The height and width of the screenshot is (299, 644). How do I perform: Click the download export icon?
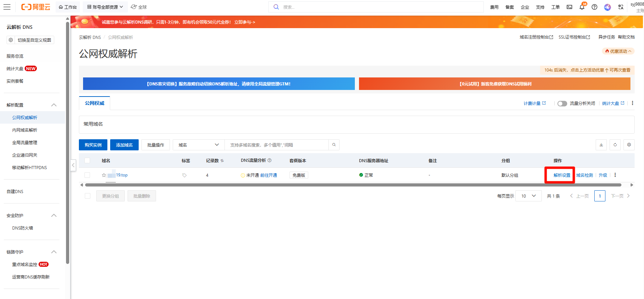(x=601, y=145)
